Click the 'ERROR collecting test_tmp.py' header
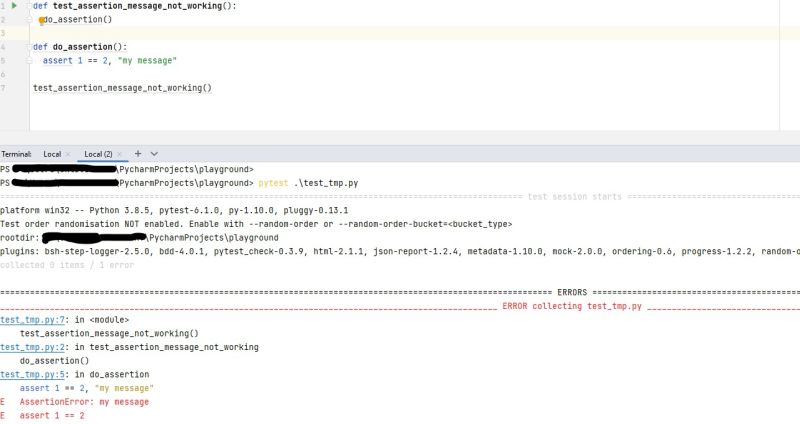Image resolution: width=800 pixels, height=424 pixels. pos(571,306)
